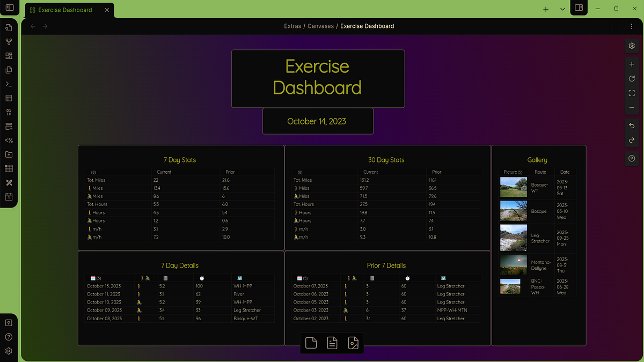
Task: Zoom out on the canvas
Action: pos(631,107)
